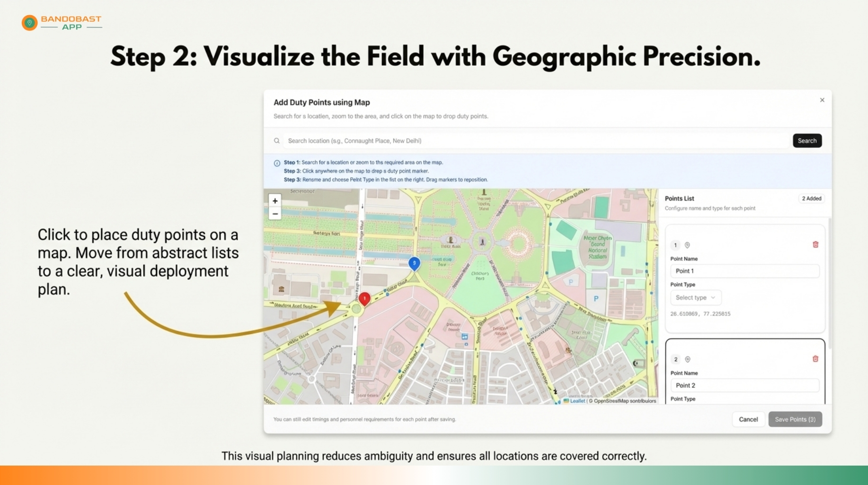Click the red marker 1 on the map
Screen dimensions: 868x485
(x=364, y=298)
